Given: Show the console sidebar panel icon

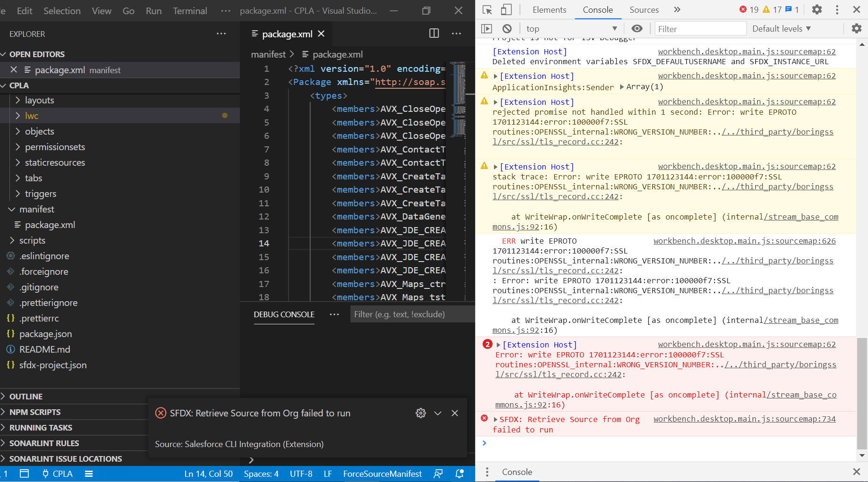Looking at the screenshot, I should pyautogui.click(x=486, y=29).
